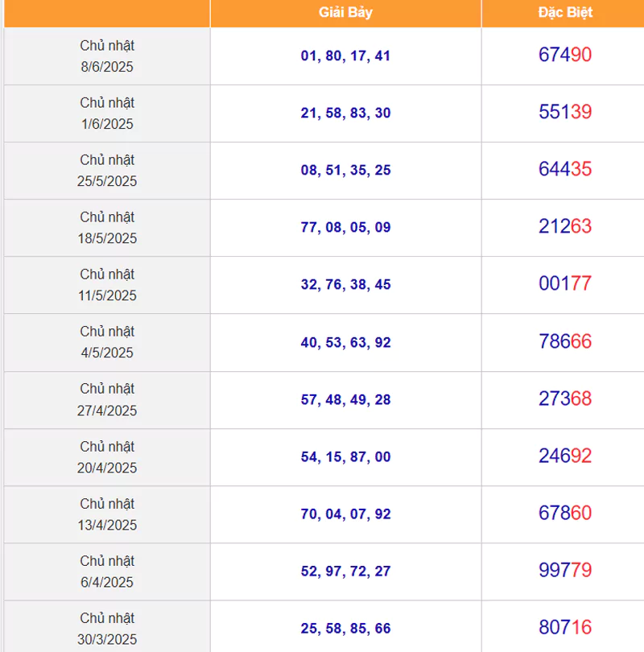Image resolution: width=644 pixels, height=652 pixels.
Task: Click Giải Bảy numbers 54, 15, 87, 00
Action: coord(345,456)
